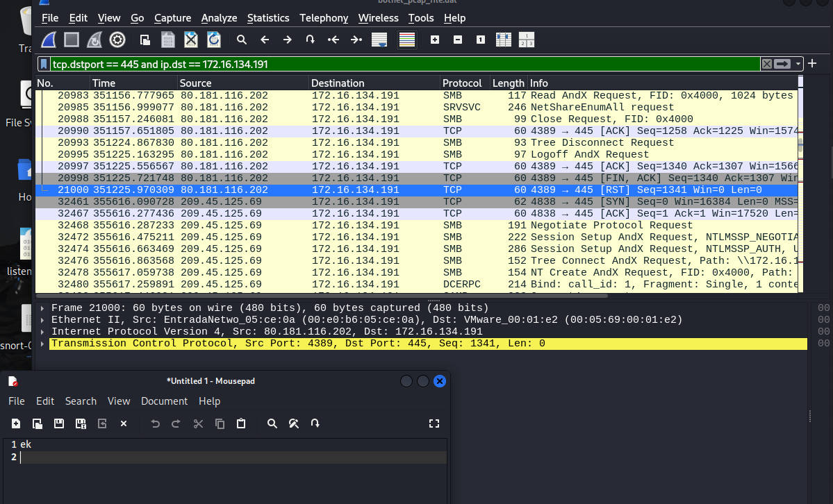Expand Transmission Control Protocol details

coord(42,344)
